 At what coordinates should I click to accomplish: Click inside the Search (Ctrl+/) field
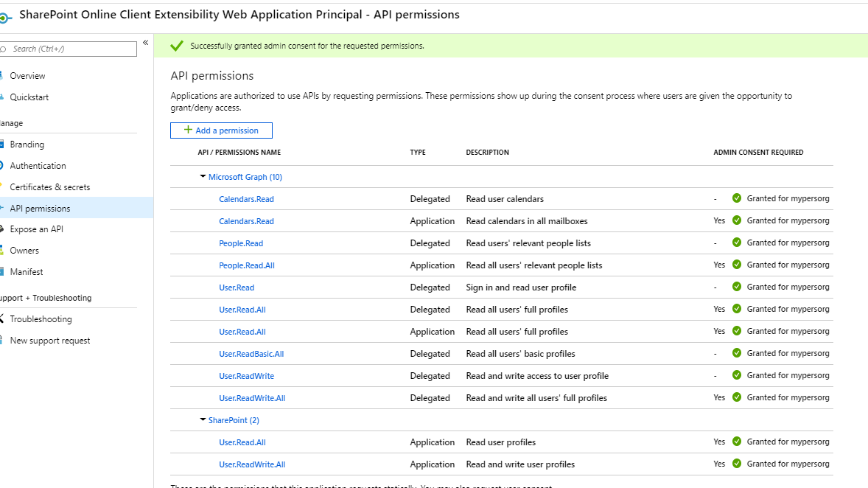pyautogui.click(x=66, y=49)
